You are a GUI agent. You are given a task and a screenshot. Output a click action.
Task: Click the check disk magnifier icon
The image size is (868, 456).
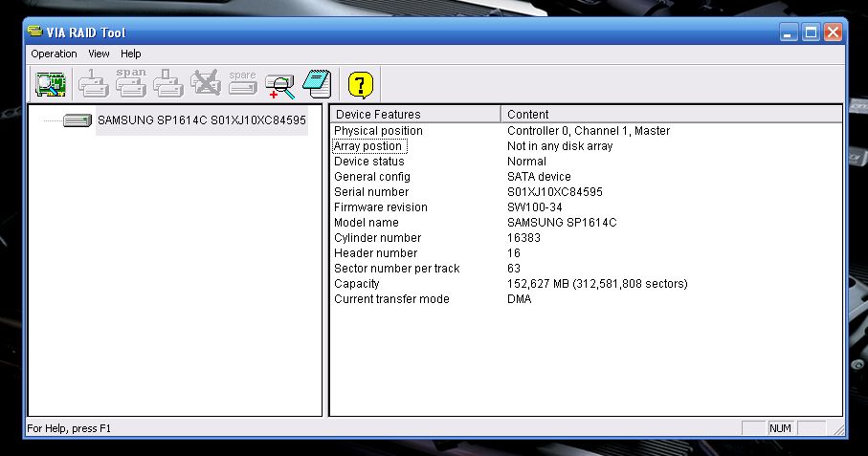point(280,86)
